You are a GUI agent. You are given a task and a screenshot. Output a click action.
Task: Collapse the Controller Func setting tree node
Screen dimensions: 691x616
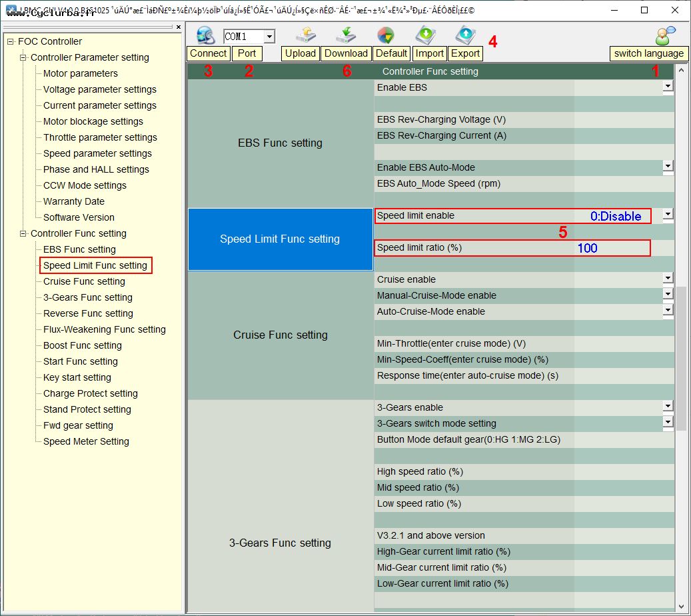click(x=23, y=233)
